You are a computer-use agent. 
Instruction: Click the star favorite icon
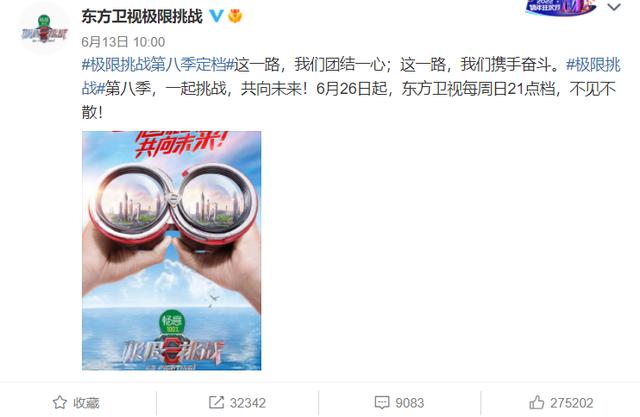[60, 402]
